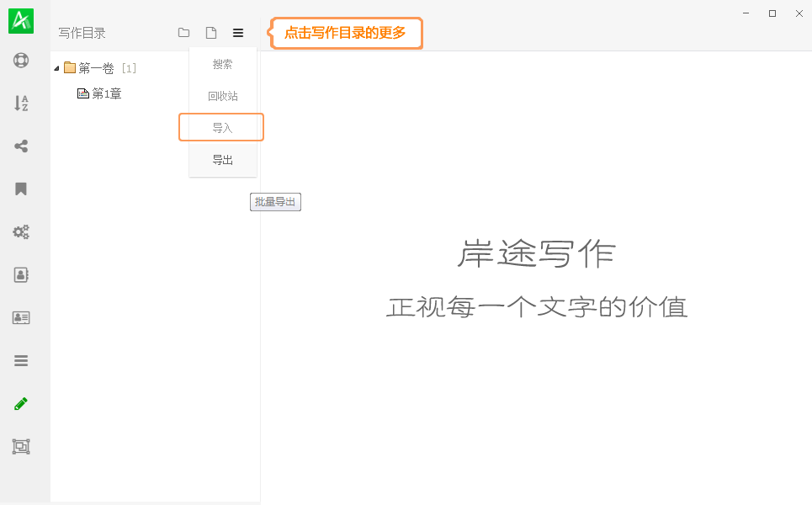Maximize the application window

pos(772,13)
